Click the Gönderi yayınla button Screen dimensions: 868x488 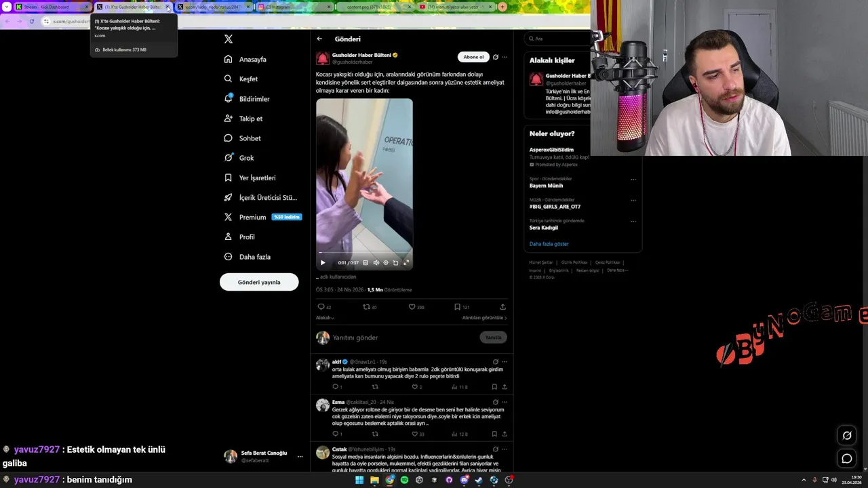pos(259,282)
